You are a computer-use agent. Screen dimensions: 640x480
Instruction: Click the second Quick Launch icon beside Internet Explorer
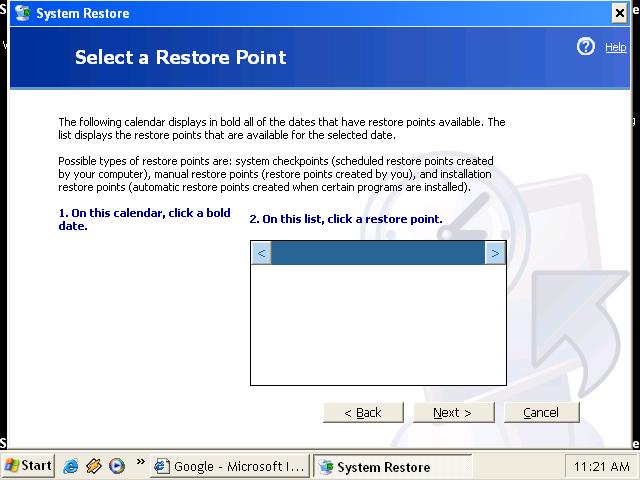pos(93,466)
